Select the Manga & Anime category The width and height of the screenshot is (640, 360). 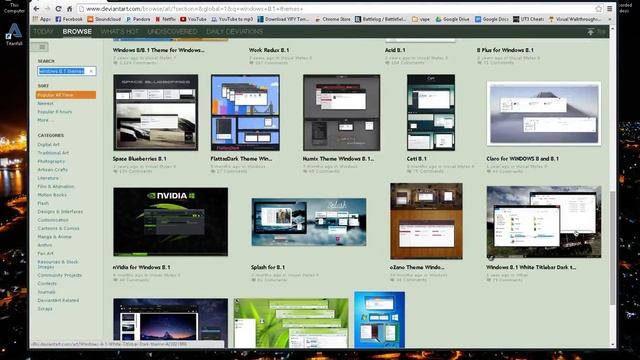(x=54, y=237)
